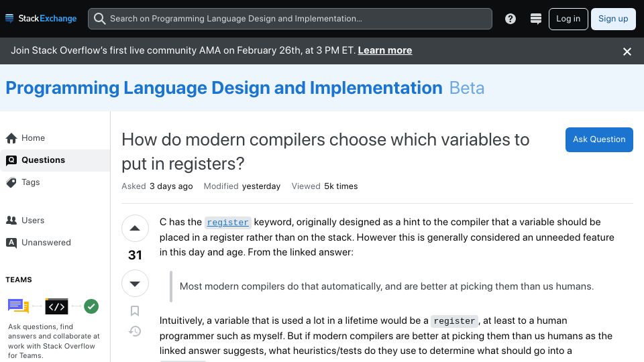644x362 pixels.
Task: Click the Tags label icon
Action: pos(11,182)
